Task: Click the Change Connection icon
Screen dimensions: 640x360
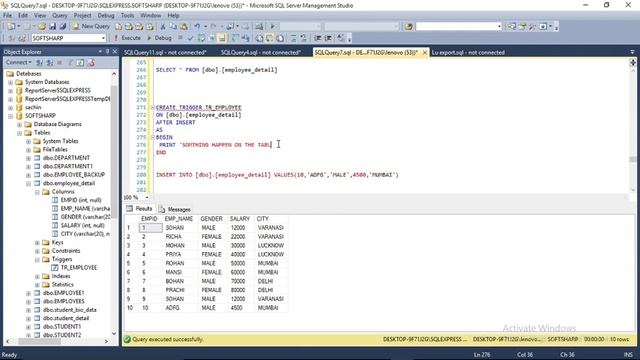Action: coord(22,38)
